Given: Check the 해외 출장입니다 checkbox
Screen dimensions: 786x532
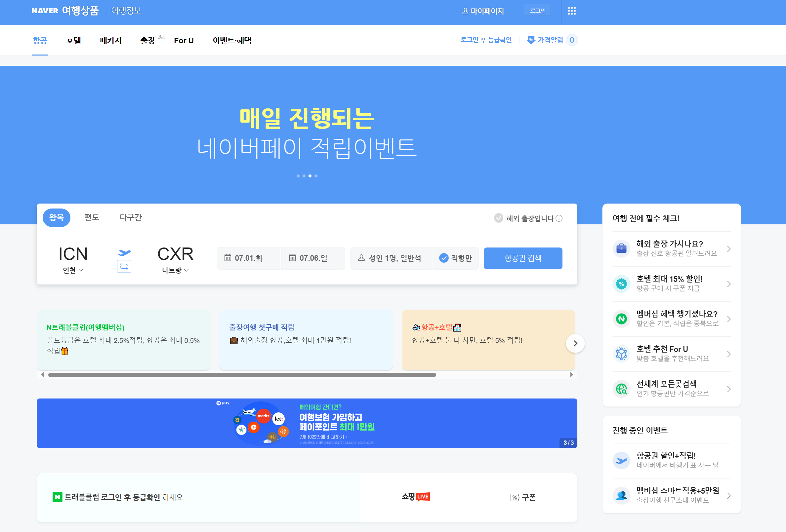Looking at the screenshot, I should coord(499,218).
